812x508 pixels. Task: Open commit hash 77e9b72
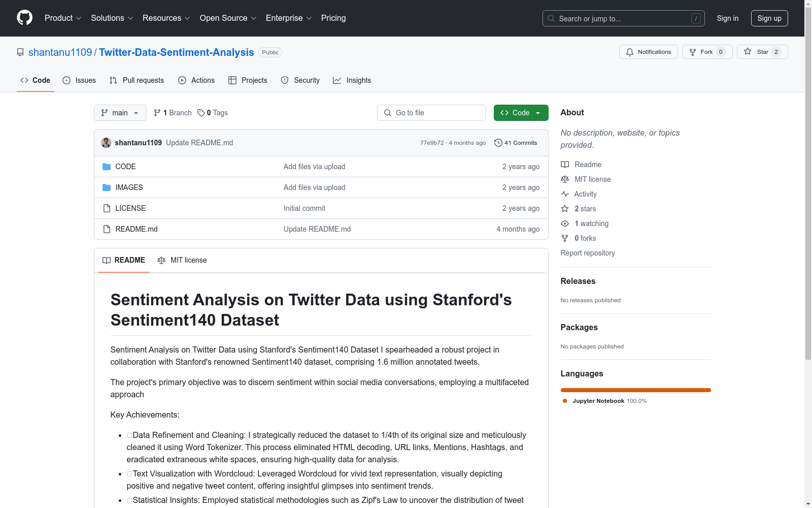[x=432, y=143]
